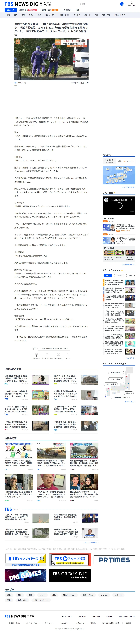
Task: Click the weather forecast map of Japan
Action: (119, 175)
